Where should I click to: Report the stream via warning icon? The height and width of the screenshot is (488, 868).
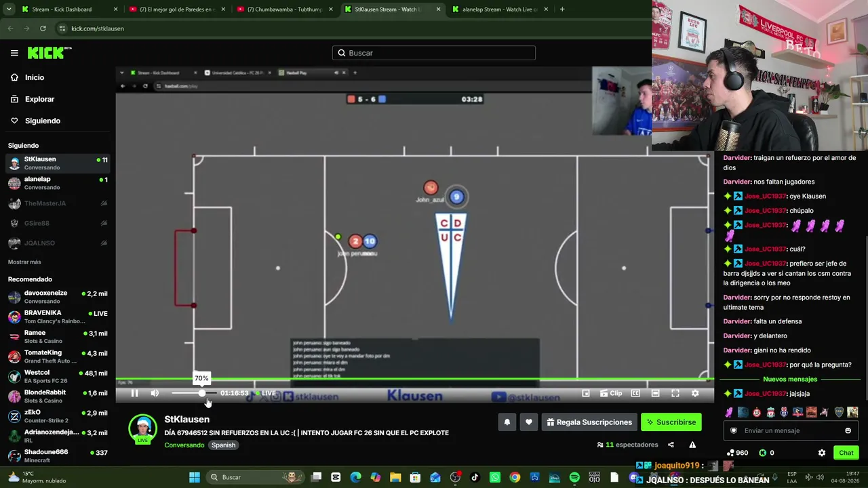pos(692,445)
